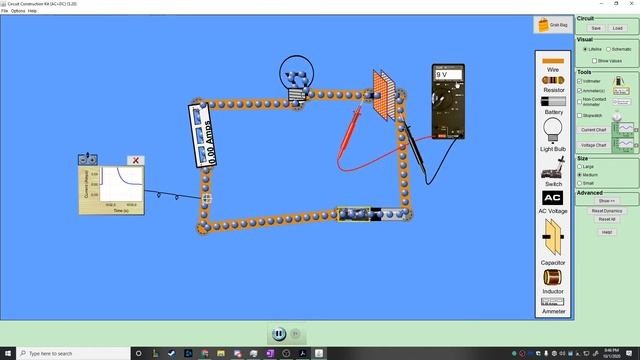Click the Save circuit button
Image resolution: width=640 pixels, height=360 pixels.
(x=596, y=28)
